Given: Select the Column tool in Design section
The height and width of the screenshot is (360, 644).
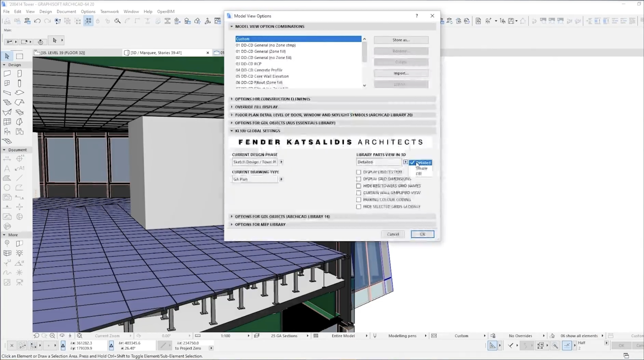Looking at the screenshot, I should pos(20,83).
